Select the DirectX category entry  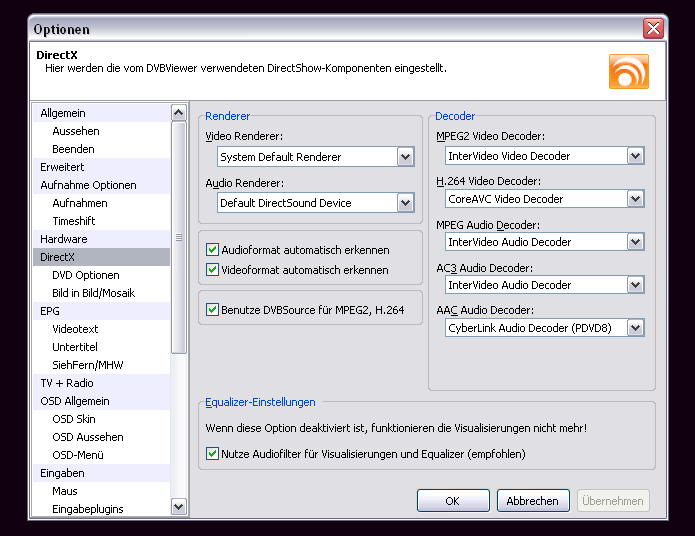pyautogui.click(x=102, y=257)
